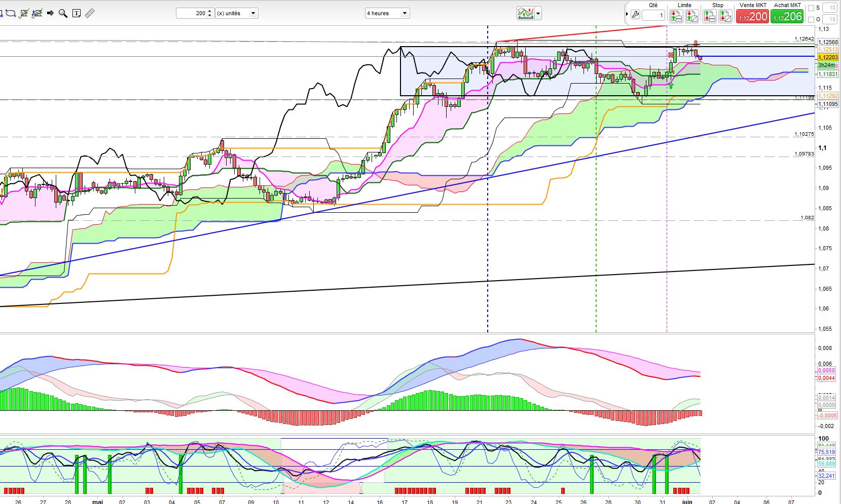Open the 4 heures timeframe dropdown

click(387, 13)
